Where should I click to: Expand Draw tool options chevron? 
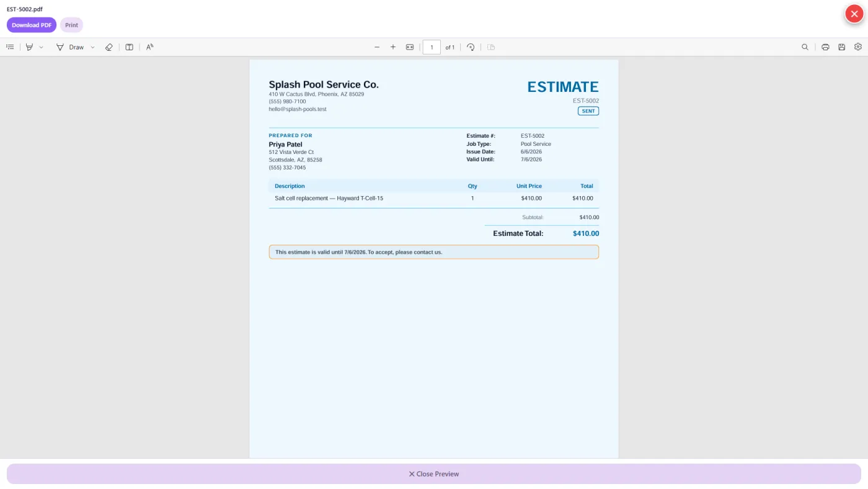pyautogui.click(x=92, y=47)
